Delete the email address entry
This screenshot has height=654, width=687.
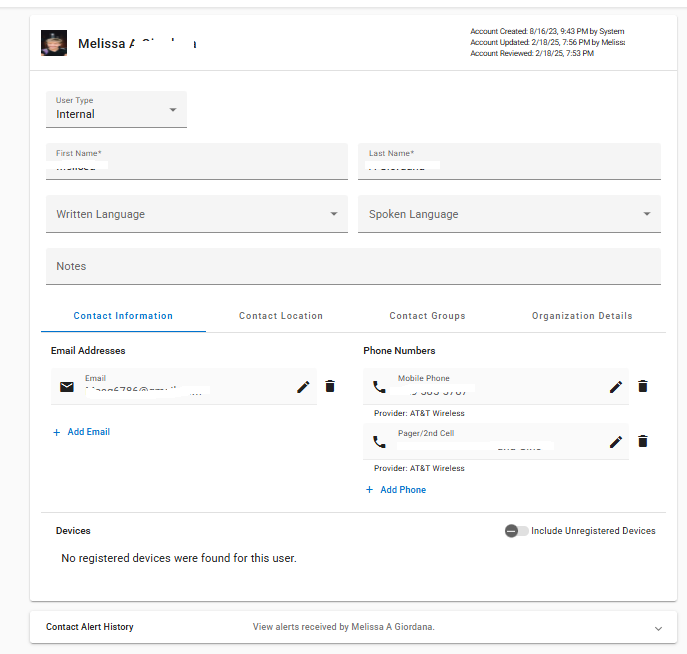pyautogui.click(x=330, y=386)
